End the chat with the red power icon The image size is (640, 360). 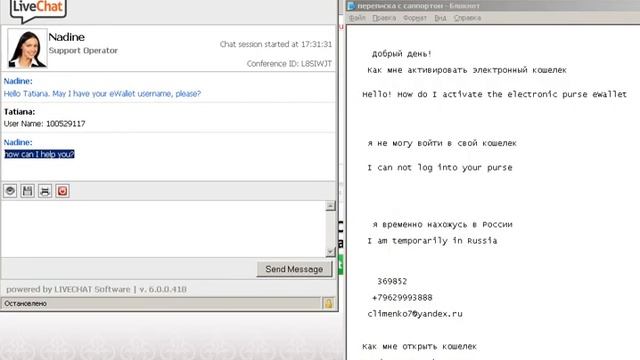[x=62, y=191]
